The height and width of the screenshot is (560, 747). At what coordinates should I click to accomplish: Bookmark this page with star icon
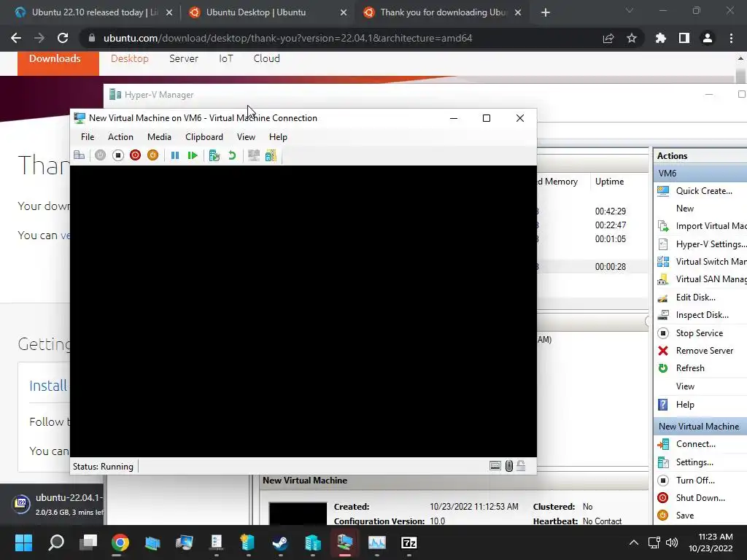click(632, 38)
